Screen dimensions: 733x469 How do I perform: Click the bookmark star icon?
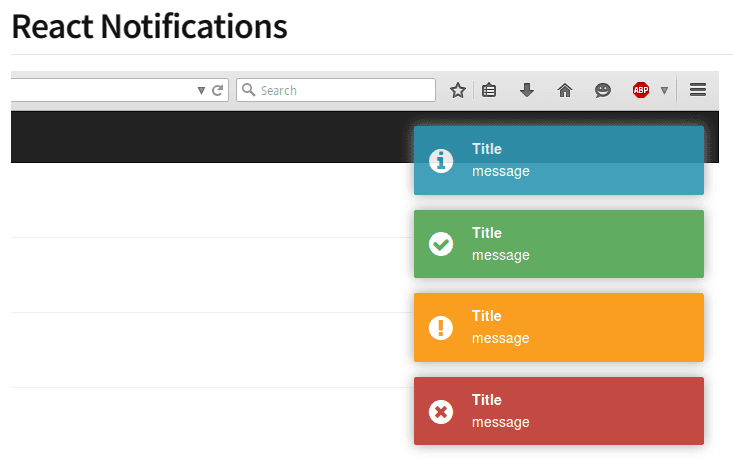[458, 91]
